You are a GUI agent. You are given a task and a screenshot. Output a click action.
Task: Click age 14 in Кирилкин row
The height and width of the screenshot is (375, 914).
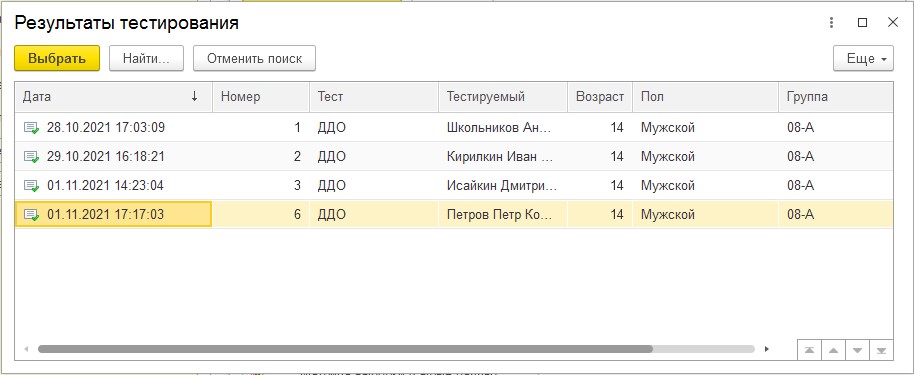600,157
